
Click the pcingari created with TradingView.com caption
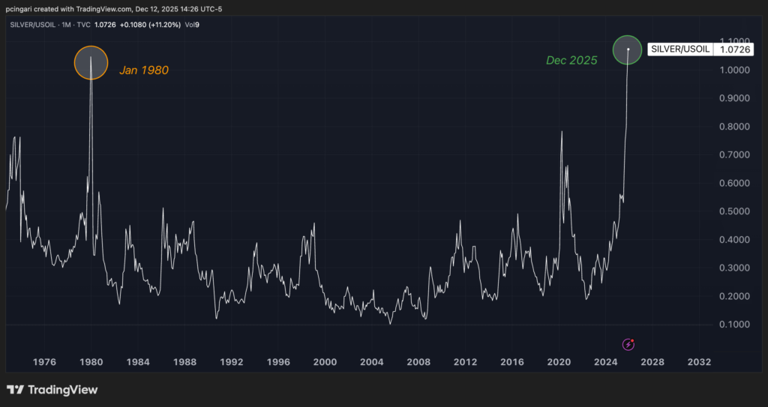point(114,9)
